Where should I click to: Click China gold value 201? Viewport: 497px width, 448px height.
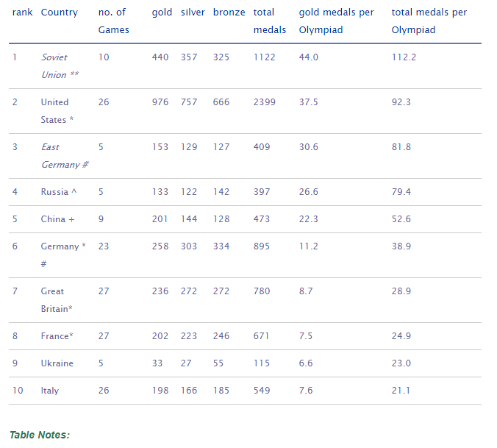point(160,219)
